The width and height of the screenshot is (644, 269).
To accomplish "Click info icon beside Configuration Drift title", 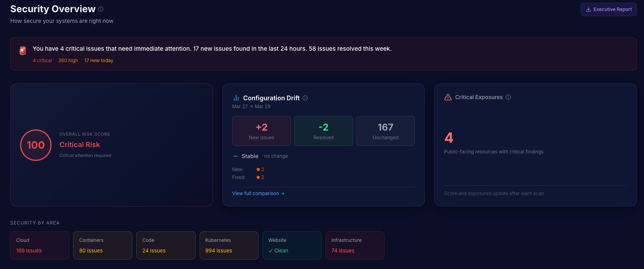I will click(305, 98).
